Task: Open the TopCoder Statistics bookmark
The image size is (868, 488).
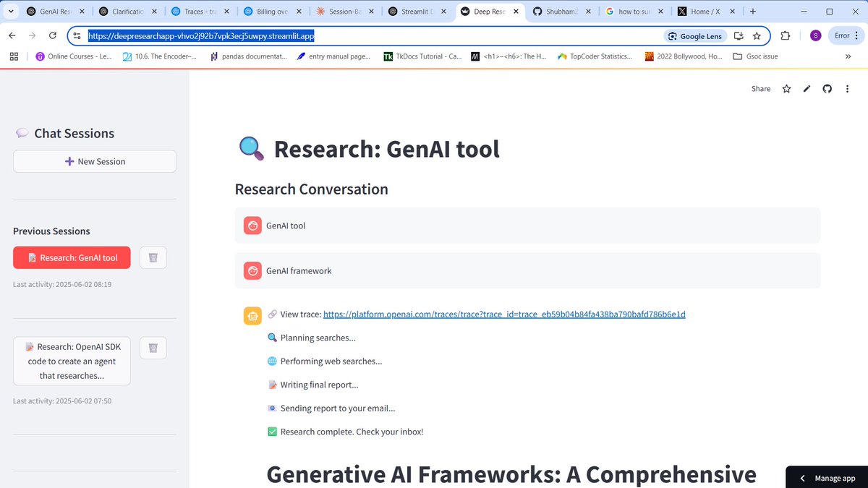Action: [x=595, y=56]
